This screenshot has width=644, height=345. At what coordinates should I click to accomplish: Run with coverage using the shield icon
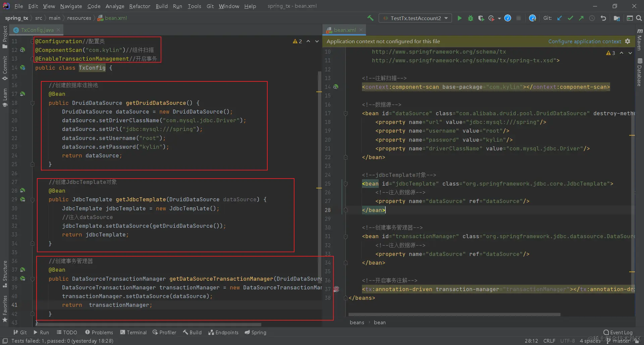click(x=481, y=18)
